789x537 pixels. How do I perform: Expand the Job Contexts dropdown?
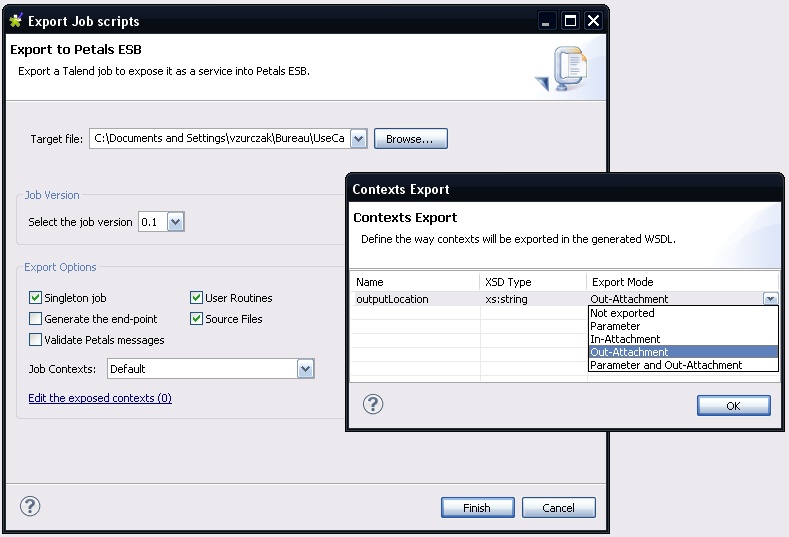[306, 369]
